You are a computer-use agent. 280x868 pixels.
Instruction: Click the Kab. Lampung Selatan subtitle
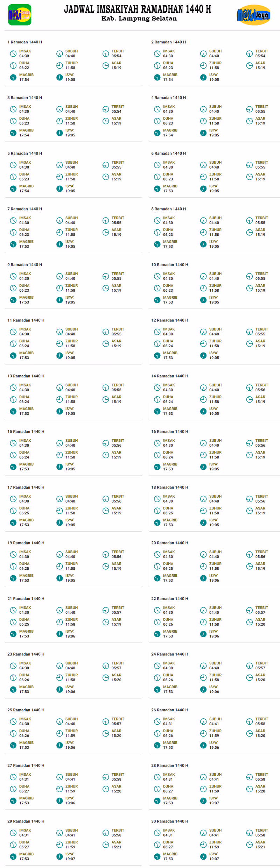pyautogui.click(x=139, y=19)
